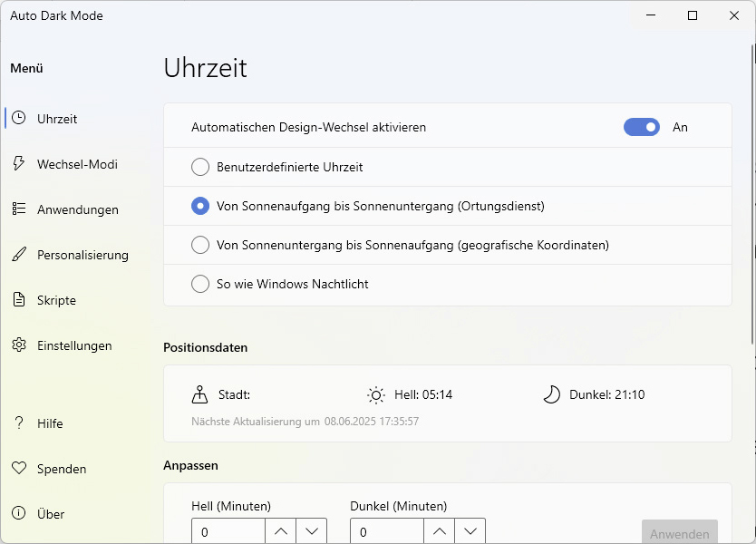Image resolution: width=756 pixels, height=544 pixels.
Task: Open Wechsel-Modi via its lightning icon
Action: pyautogui.click(x=20, y=163)
